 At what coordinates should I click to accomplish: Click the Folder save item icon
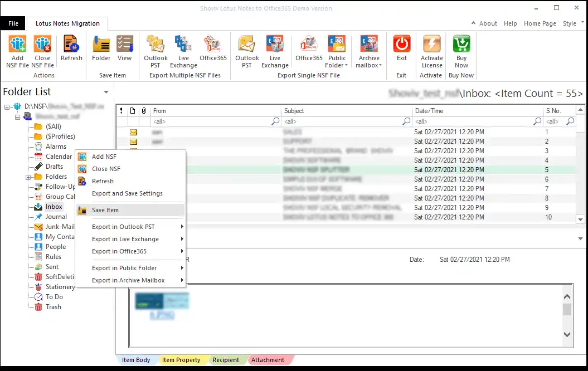click(x=101, y=48)
